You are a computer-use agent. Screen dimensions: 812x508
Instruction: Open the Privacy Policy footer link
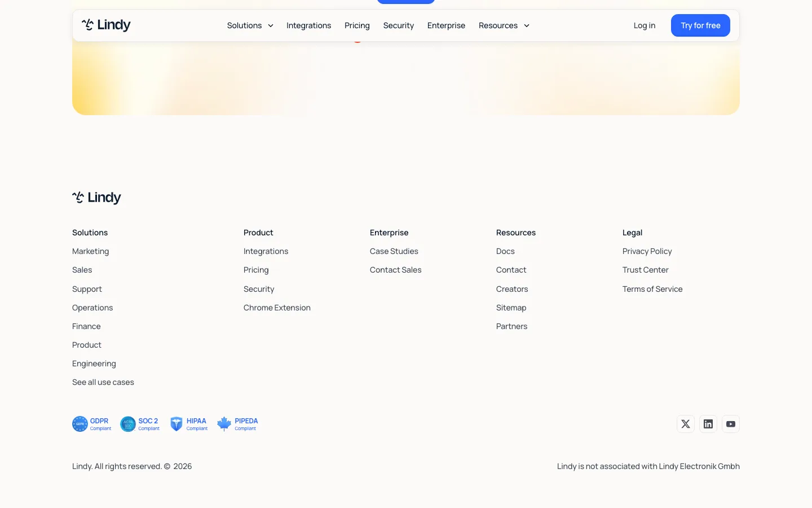pyautogui.click(x=647, y=251)
